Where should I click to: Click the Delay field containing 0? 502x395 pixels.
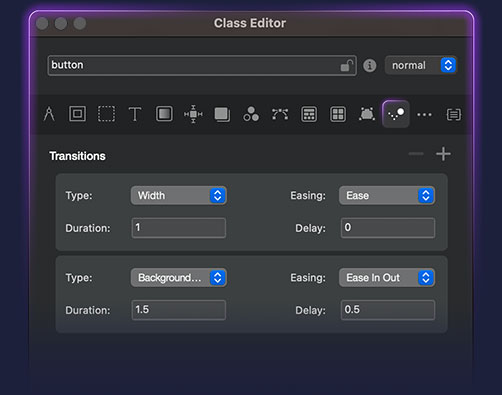pyautogui.click(x=388, y=228)
